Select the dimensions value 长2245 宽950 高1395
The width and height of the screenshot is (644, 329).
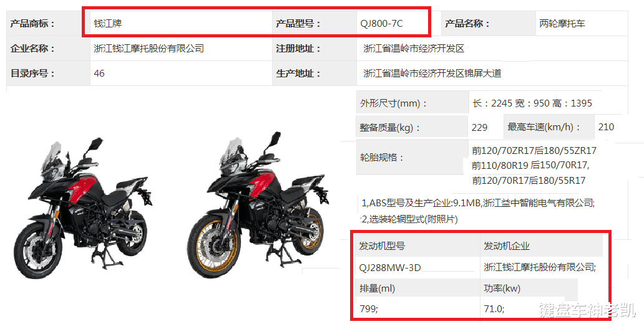pos(532,103)
